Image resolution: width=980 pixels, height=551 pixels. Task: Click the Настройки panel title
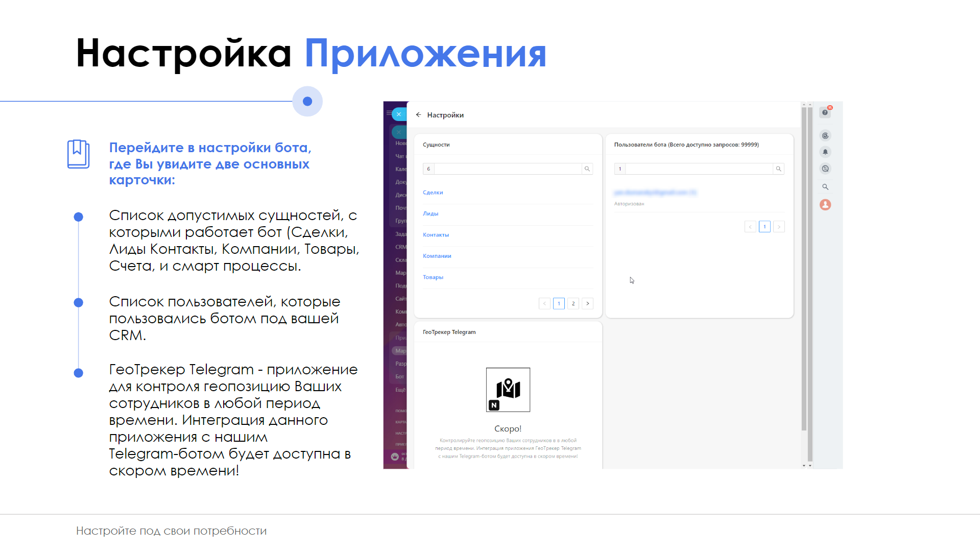(x=445, y=115)
